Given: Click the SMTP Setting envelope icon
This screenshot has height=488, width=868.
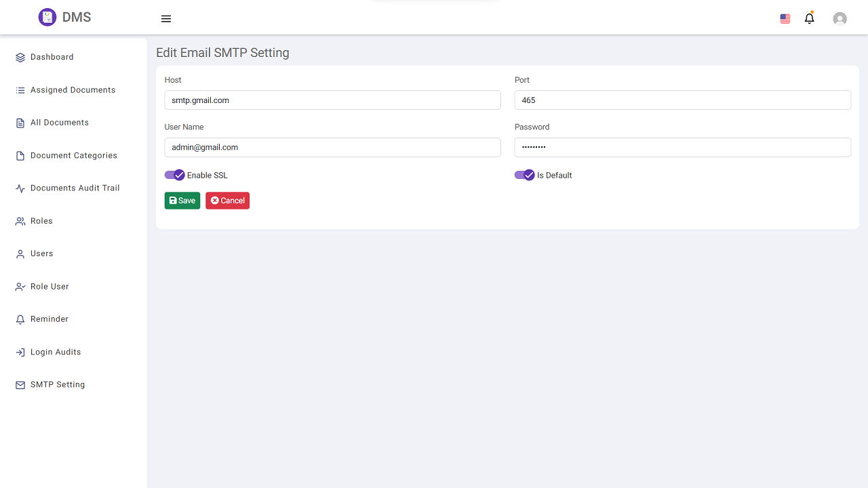Looking at the screenshot, I should pyautogui.click(x=20, y=385).
